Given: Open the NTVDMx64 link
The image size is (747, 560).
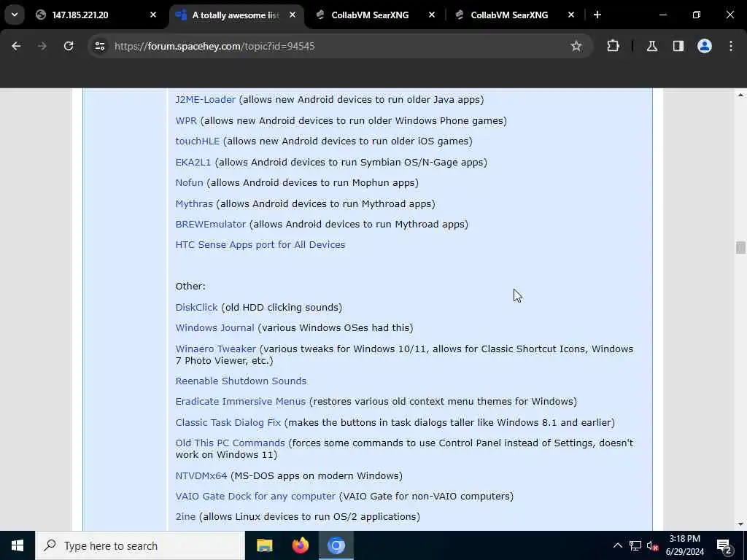Looking at the screenshot, I should pos(201,475).
